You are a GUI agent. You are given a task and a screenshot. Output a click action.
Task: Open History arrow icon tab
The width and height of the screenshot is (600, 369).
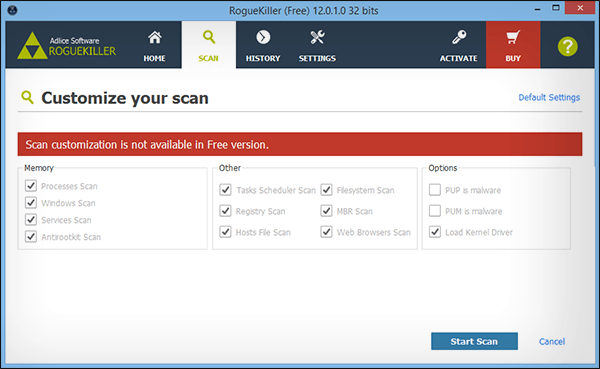tap(263, 38)
